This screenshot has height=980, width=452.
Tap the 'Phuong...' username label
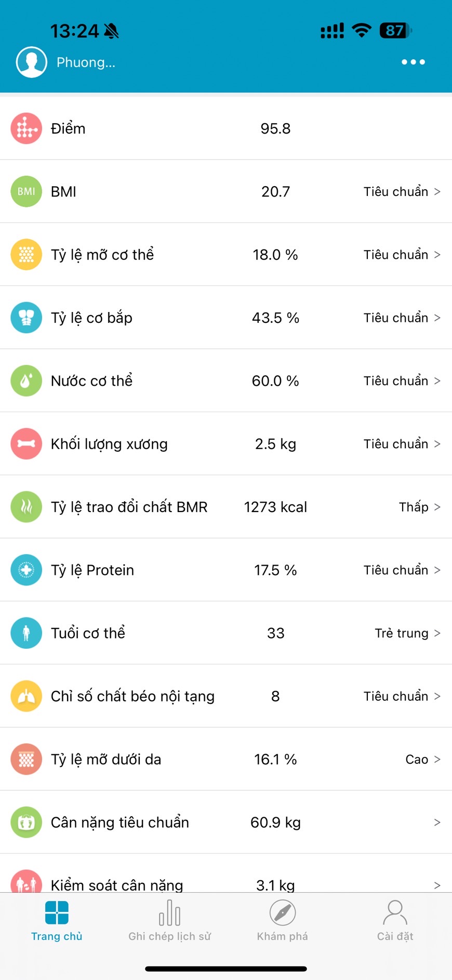[x=86, y=62]
